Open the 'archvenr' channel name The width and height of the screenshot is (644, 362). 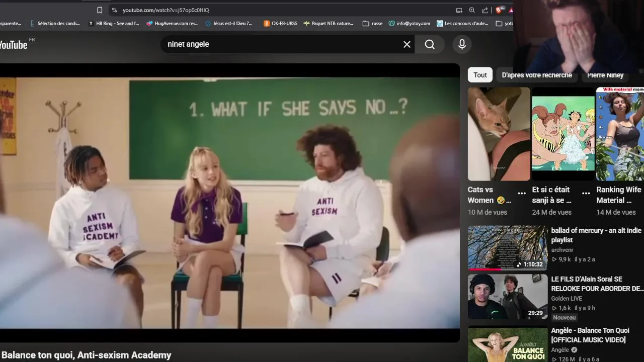click(562, 250)
